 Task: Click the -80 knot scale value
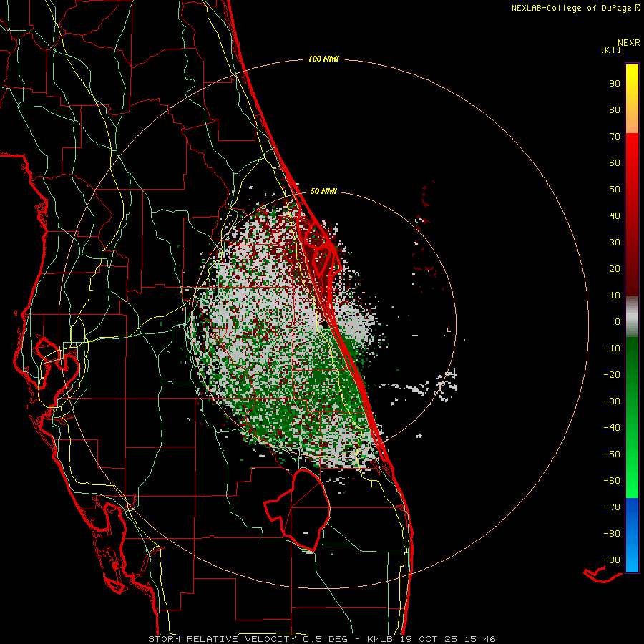[x=612, y=534]
